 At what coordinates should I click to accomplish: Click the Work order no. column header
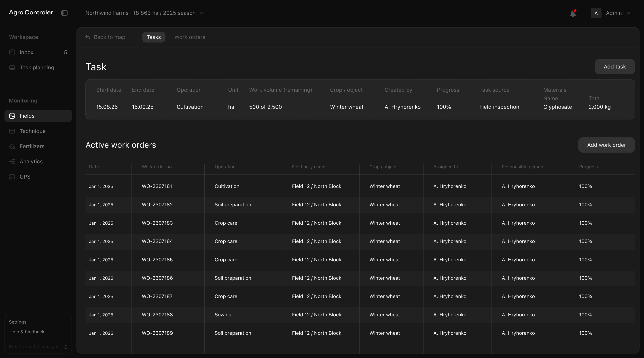click(157, 167)
